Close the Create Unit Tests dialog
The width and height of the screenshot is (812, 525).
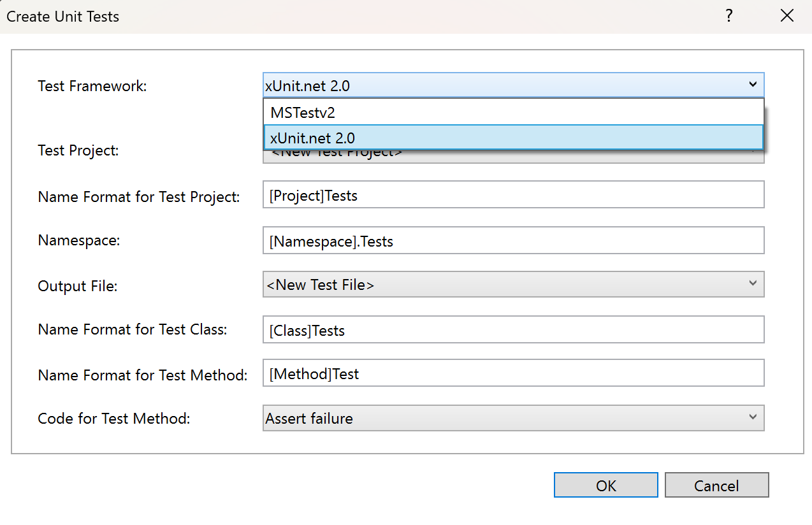coord(787,17)
